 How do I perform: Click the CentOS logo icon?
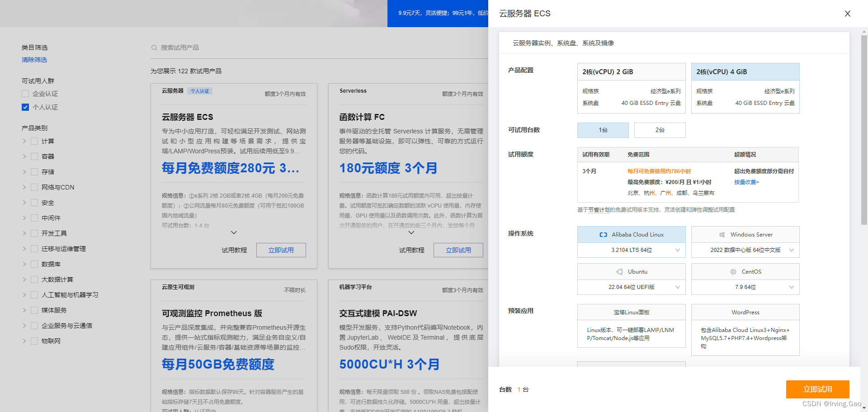click(733, 272)
